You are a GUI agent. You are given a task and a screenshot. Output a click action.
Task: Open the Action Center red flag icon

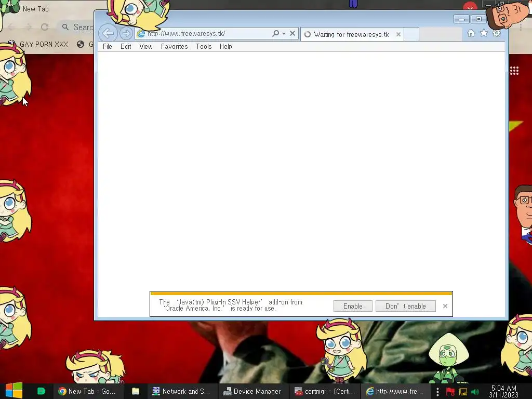tap(450, 392)
